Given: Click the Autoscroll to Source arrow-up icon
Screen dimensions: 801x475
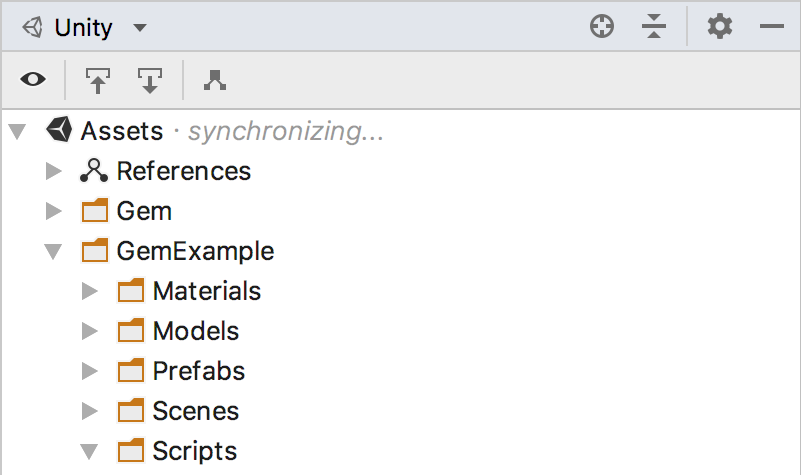Looking at the screenshot, I should point(98,80).
